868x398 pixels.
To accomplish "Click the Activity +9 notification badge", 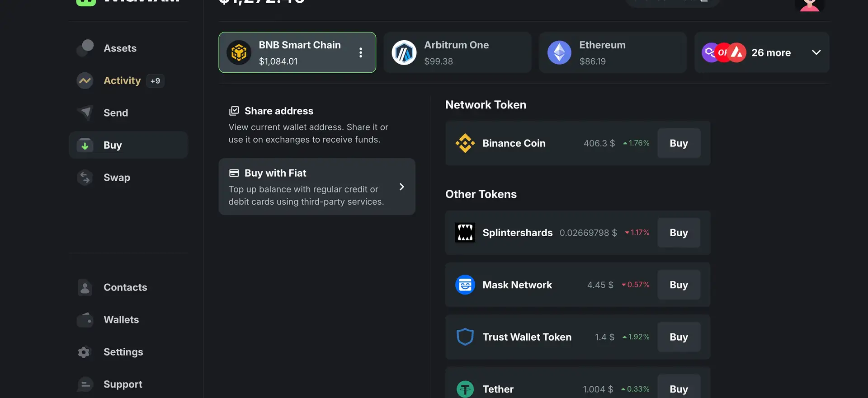I will point(155,81).
